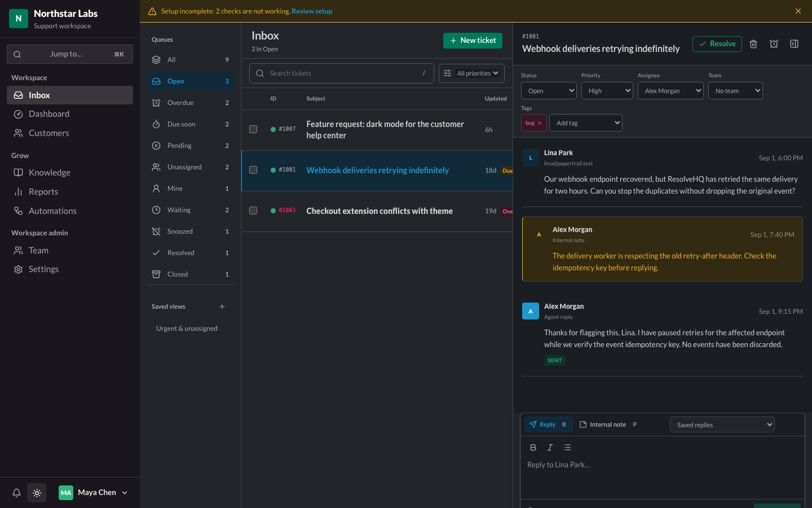Switch to Reply tab
Viewport: 812px width, 508px height.
click(549, 424)
